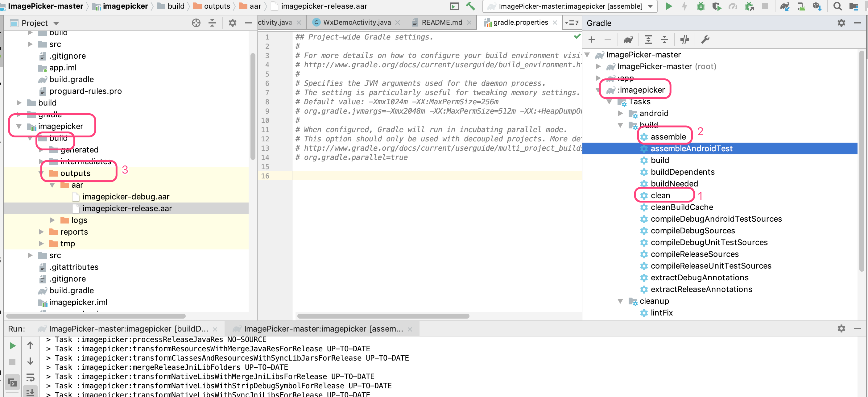Viewport: 868px width, 397px height.
Task: Sync project with Gradle files icon
Action: click(785, 6)
